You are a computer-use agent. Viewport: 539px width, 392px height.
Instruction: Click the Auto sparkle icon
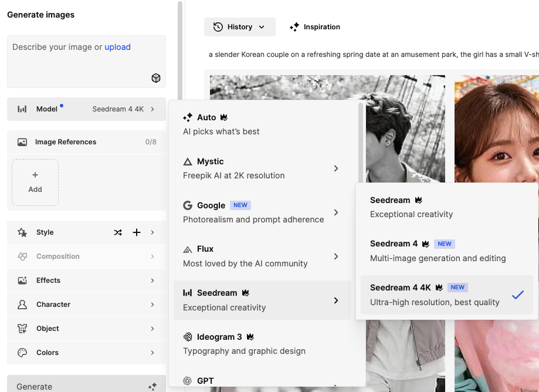click(x=187, y=117)
